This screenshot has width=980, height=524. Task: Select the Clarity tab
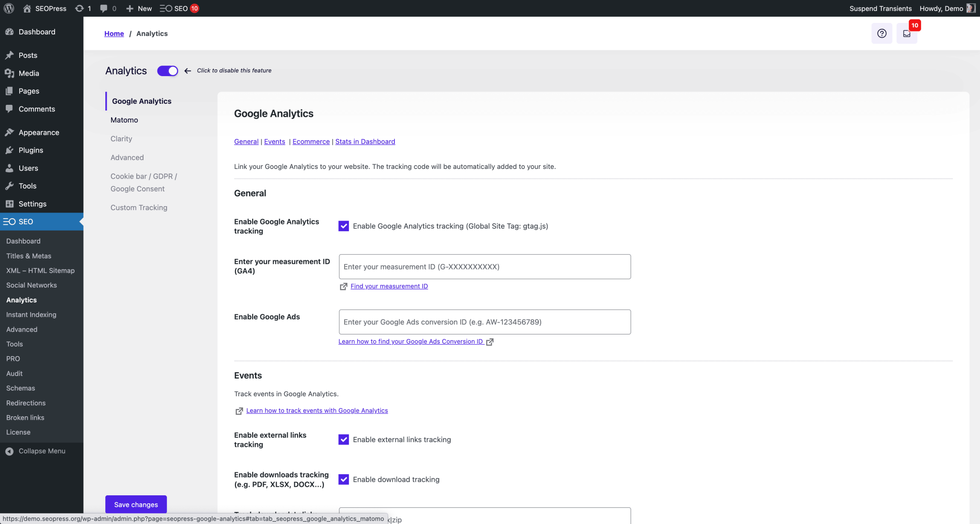(x=121, y=139)
